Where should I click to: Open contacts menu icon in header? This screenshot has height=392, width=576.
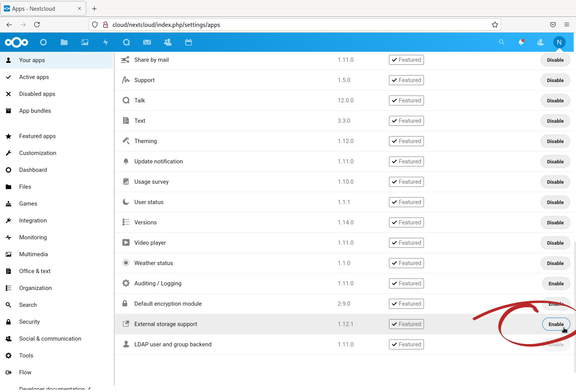point(540,42)
